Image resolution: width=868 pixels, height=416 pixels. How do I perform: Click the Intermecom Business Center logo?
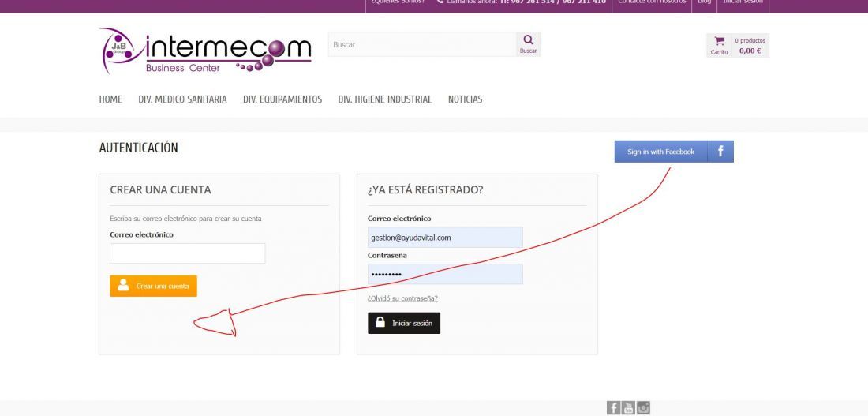(206, 51)
